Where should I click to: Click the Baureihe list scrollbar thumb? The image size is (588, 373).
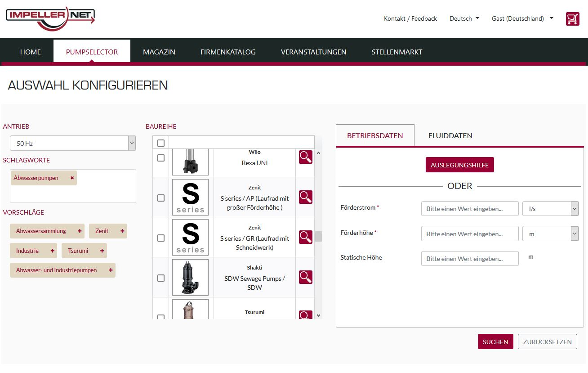(318, 236)
